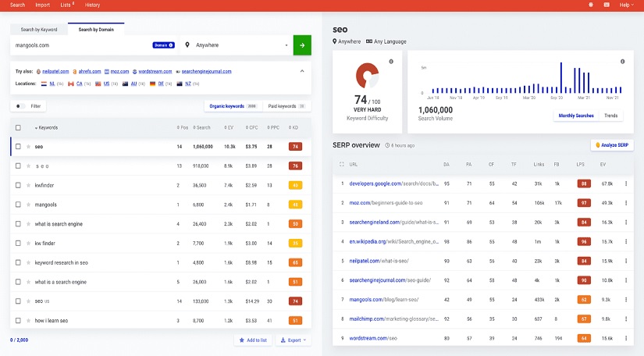The width and height of the screenshot is (644, 356).
Task: Switch chart to Trends view
Action: 610,116
